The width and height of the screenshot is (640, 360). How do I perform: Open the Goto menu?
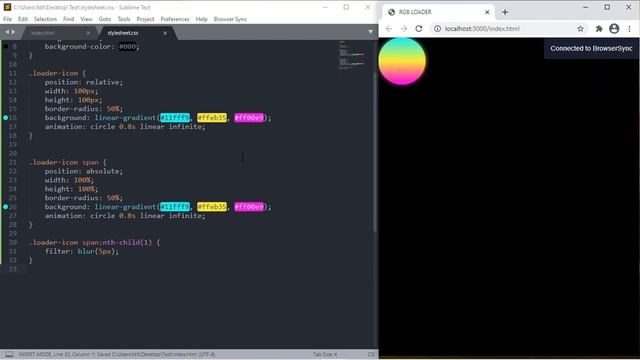tap(105, 19)
